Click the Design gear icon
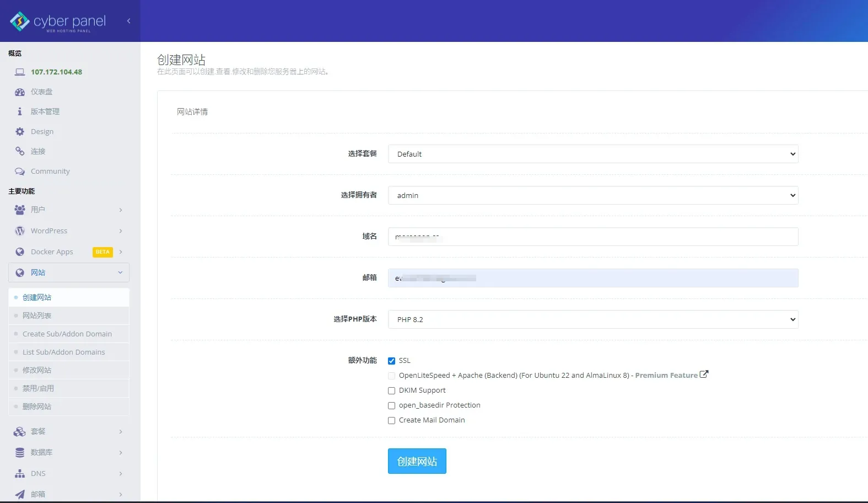 20,132
